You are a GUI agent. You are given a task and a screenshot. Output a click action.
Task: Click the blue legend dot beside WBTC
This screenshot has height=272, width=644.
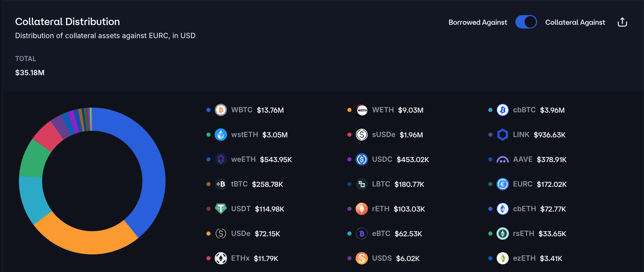click(208, 110)
